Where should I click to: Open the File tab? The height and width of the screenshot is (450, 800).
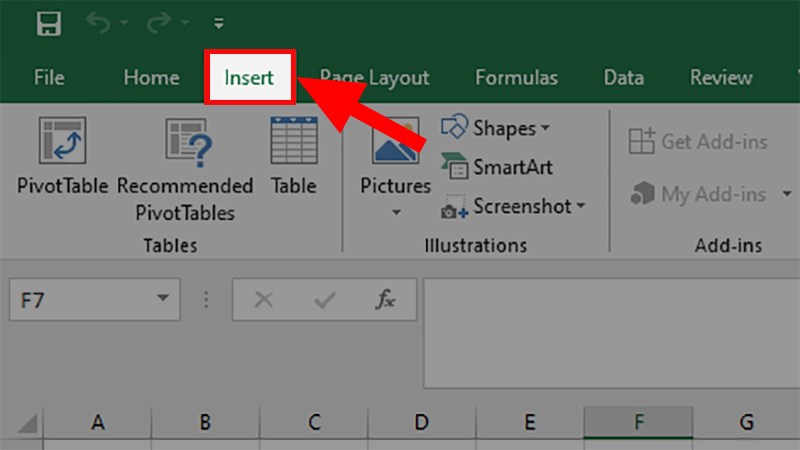49,78
